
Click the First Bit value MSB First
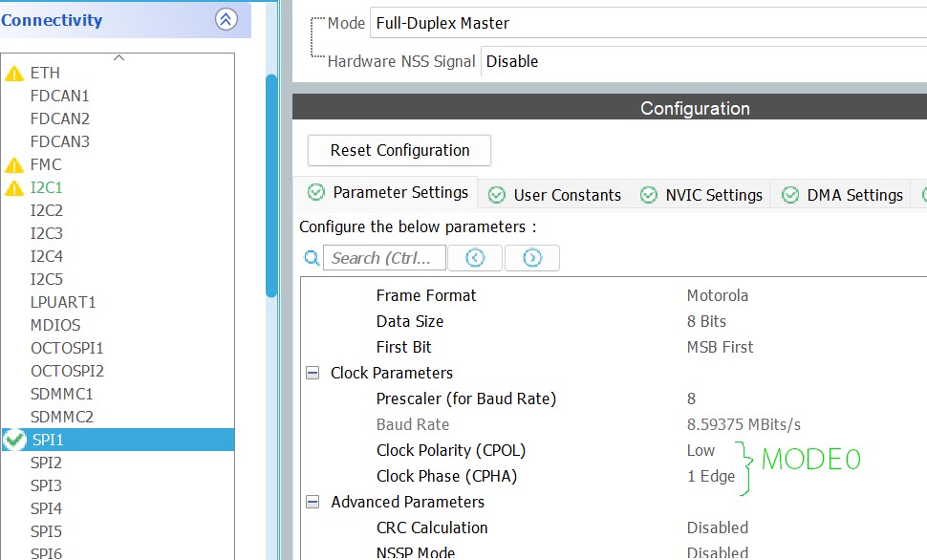click(720, 347)
